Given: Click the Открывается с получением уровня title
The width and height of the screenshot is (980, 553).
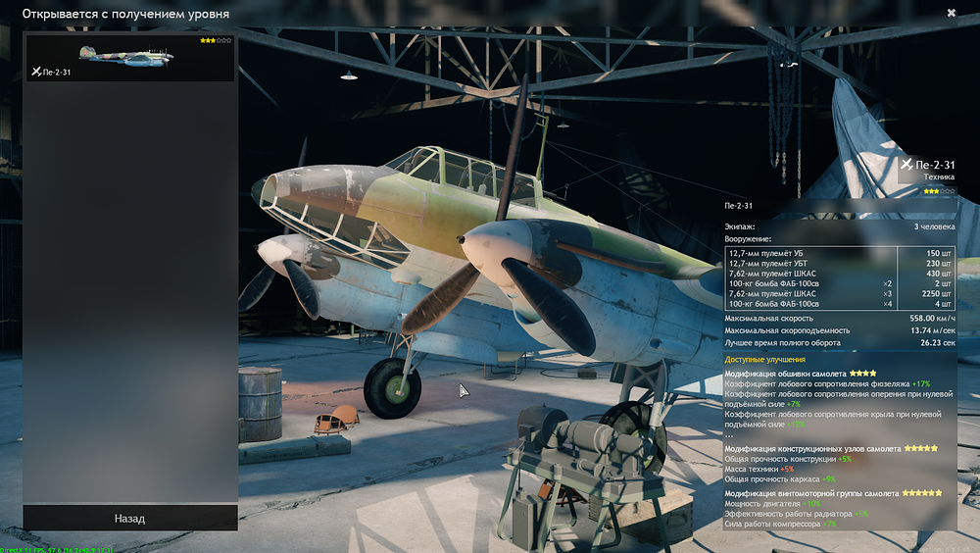Looking at the screenshot, I should click(x=126, y=14).
